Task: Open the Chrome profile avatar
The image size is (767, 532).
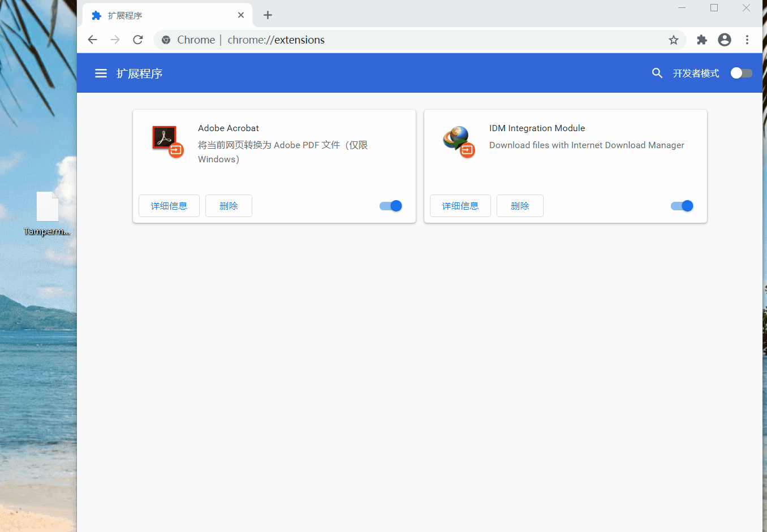Action: point(724,40)
